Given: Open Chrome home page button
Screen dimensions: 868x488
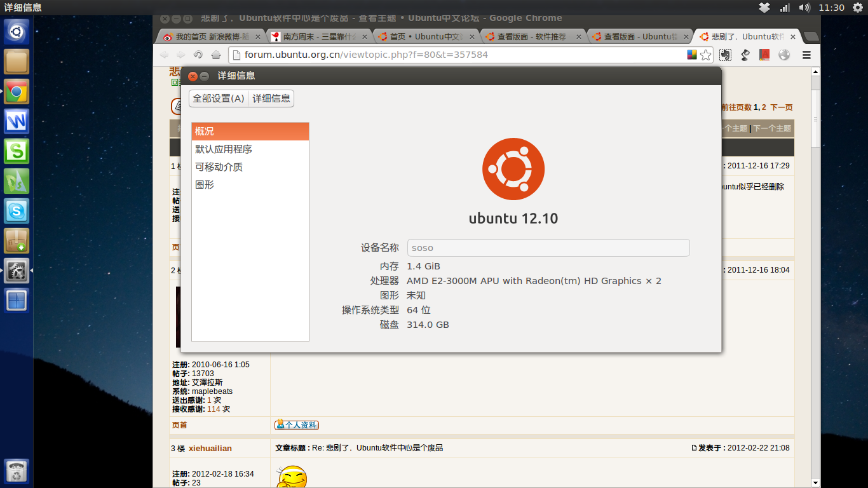Looking at the screenshot, I should click(216, 55).
